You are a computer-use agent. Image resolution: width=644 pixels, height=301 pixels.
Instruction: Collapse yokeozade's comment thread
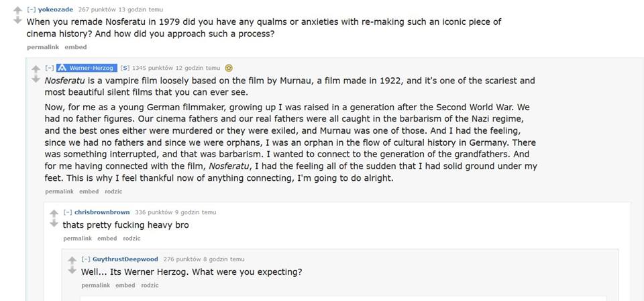click(31, 9)
